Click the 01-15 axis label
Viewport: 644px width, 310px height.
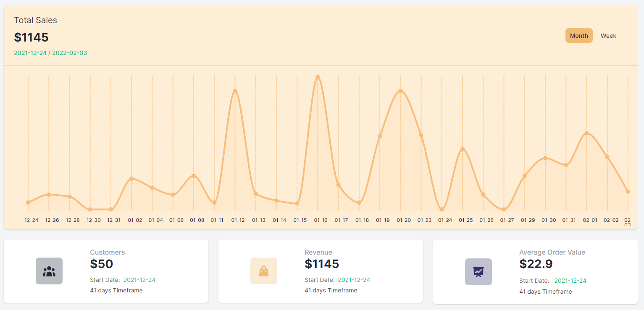tap(300, 220)
